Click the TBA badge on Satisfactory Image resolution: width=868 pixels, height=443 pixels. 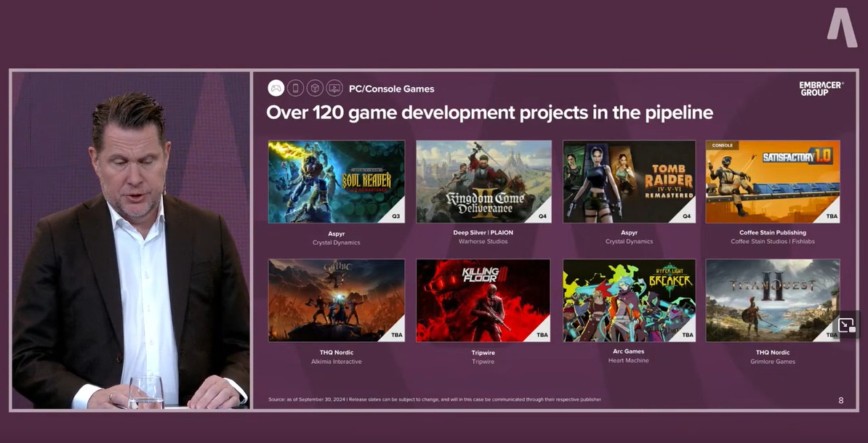point(832,216)
